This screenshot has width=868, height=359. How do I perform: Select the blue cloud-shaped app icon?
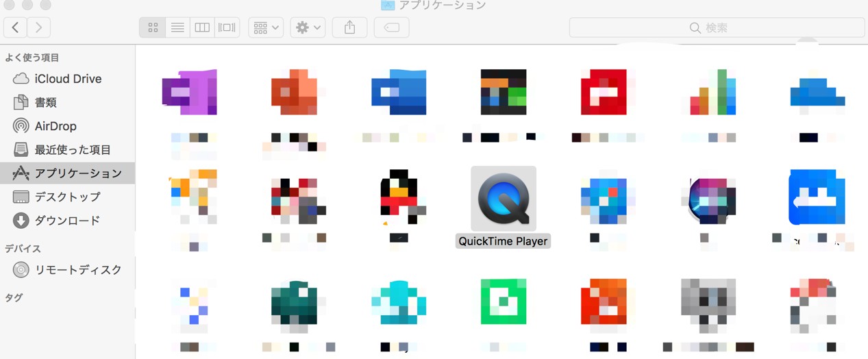pos(817,92)
